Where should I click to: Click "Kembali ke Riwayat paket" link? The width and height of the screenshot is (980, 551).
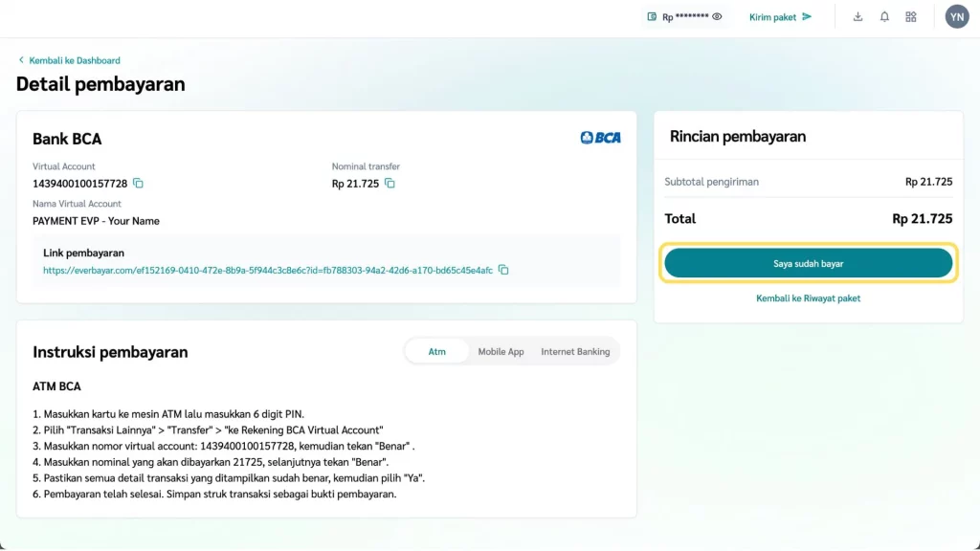pos(808,298)
